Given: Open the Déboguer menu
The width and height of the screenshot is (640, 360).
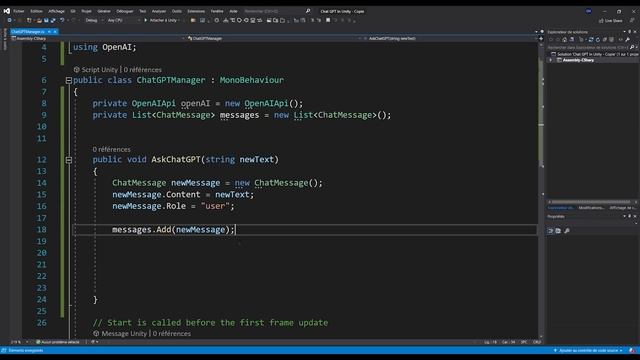Looking at the screenshot, I should 125,11.
